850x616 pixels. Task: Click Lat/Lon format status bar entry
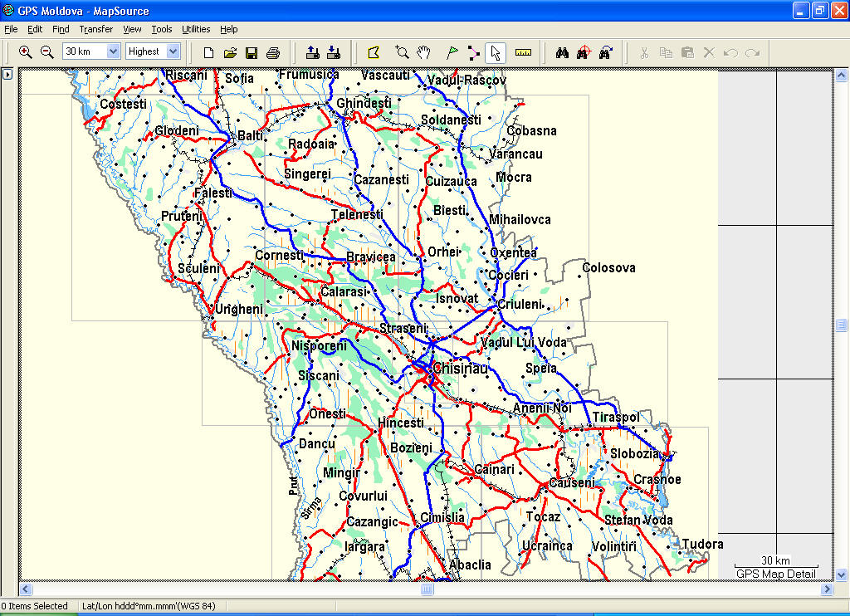tap(149, 606)
